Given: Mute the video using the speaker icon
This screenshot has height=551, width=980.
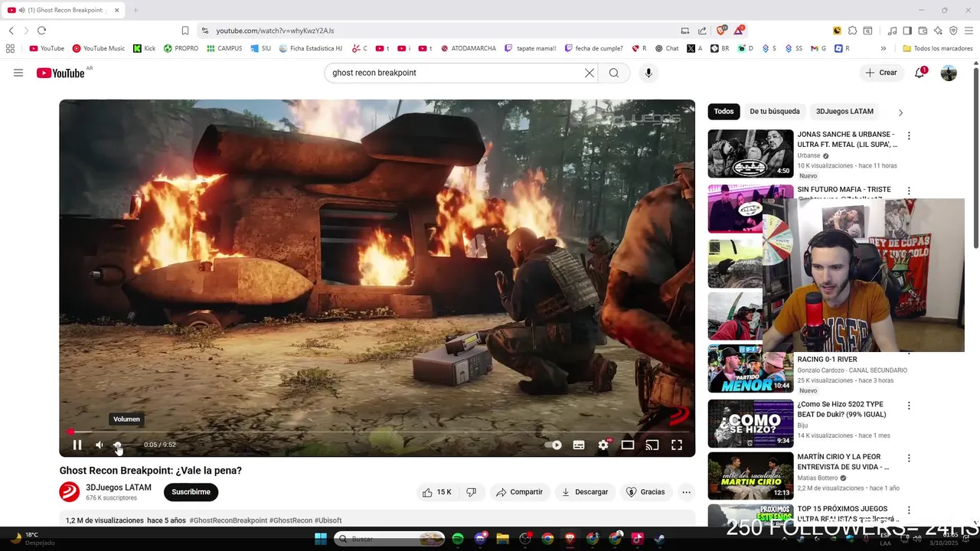Looking at the screenshot, I should tap(100, 445).
